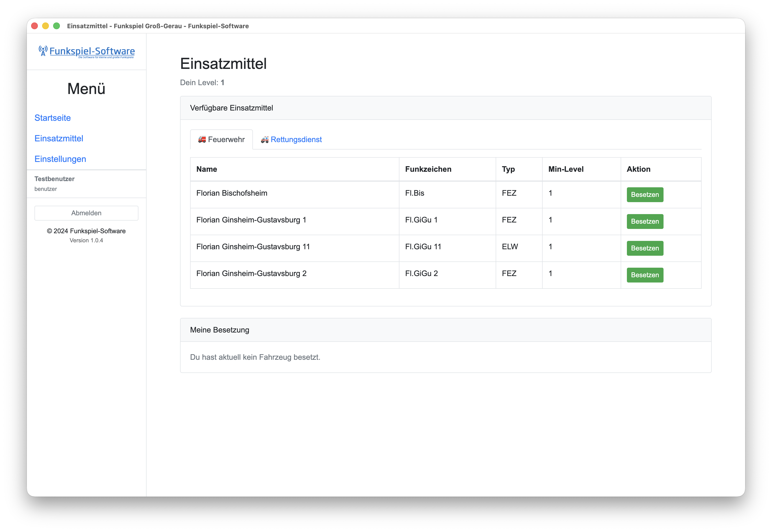Switch to the Rettungsdienst tab
772x532 pixels.
pyautogui.click(x=296, y=139)
